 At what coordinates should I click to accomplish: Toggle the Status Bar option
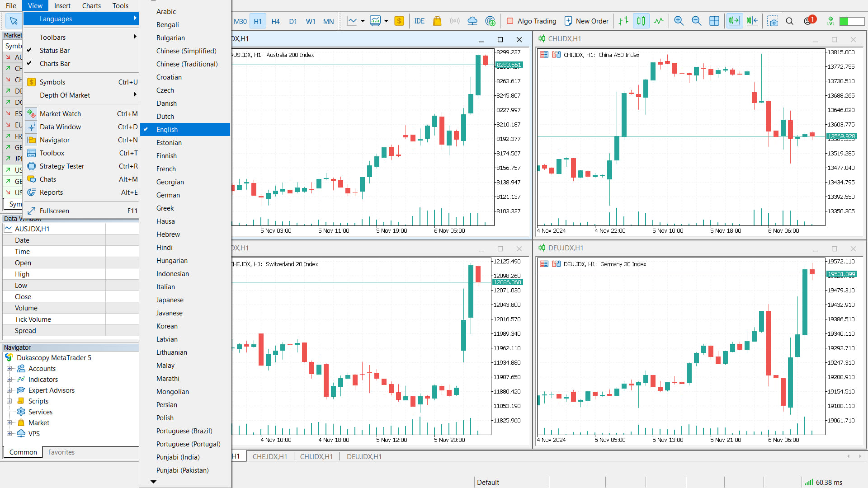click(81, 51)
